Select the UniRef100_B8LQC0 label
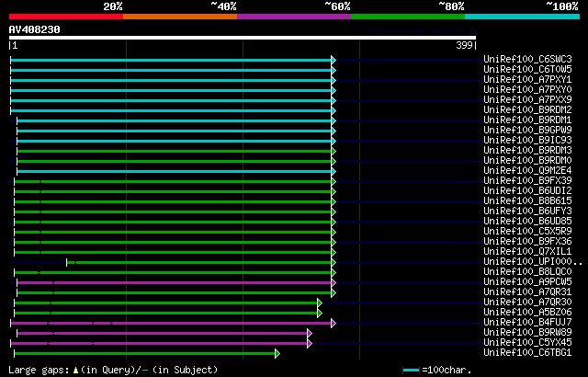 527,272
